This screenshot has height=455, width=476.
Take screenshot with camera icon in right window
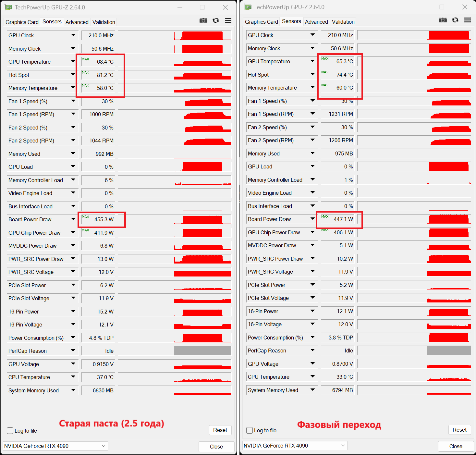443,20
